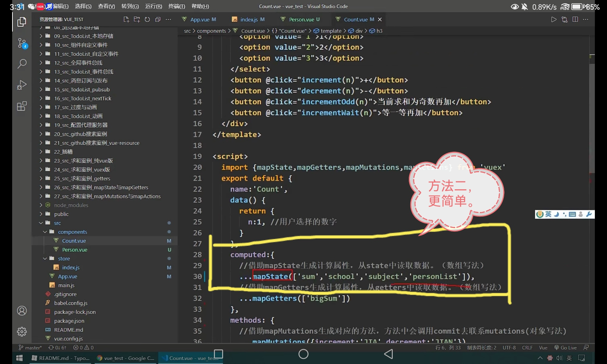This screenshot has width=607, height=364.
Task: Toggle the Explorer view icon
Action: [22, 22]
